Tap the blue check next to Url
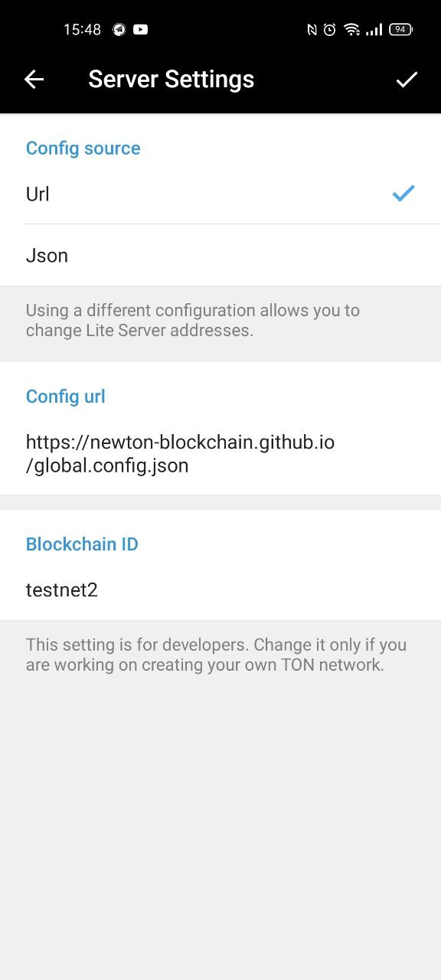441x980 pixels. (x=403, y=194)
